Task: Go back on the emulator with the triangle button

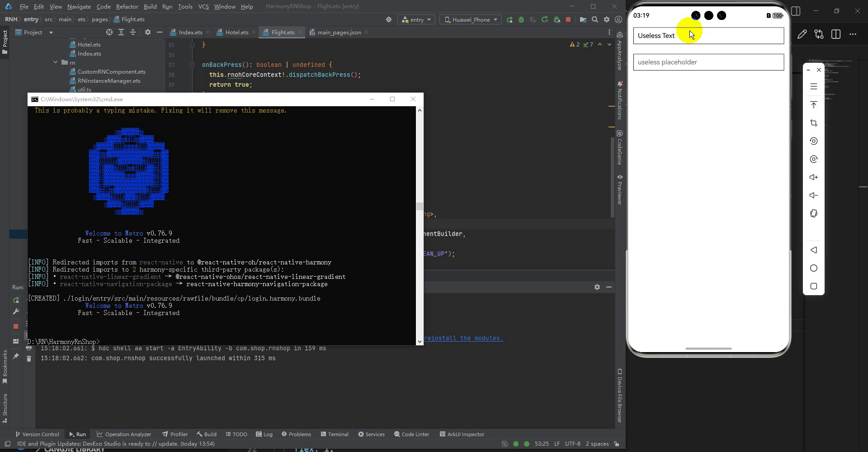Action: pos(814,250)
